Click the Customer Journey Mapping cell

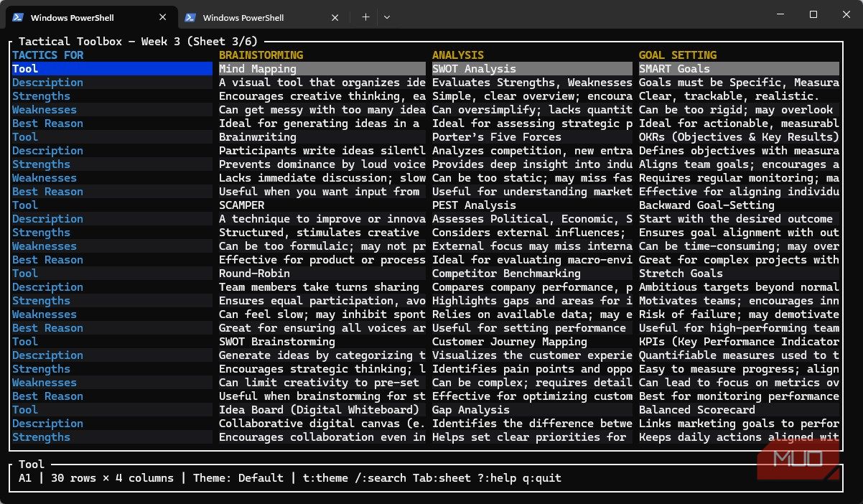[532, 342]
